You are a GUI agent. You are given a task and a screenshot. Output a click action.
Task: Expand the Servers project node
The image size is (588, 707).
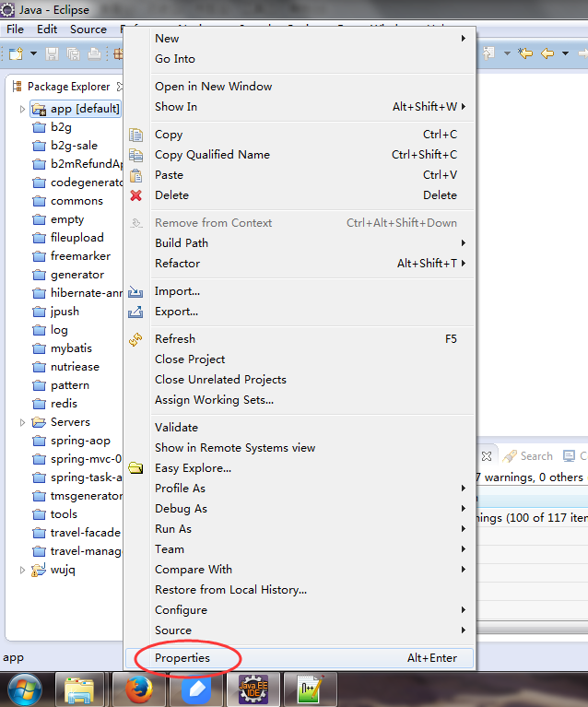click(x=22, y=422)
